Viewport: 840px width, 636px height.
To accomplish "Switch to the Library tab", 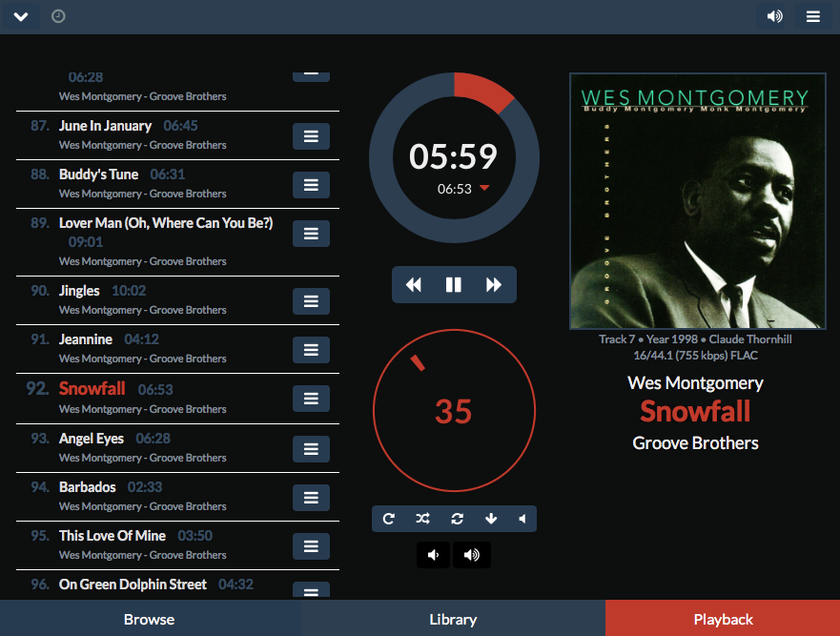I will click(x=453, y=620).
